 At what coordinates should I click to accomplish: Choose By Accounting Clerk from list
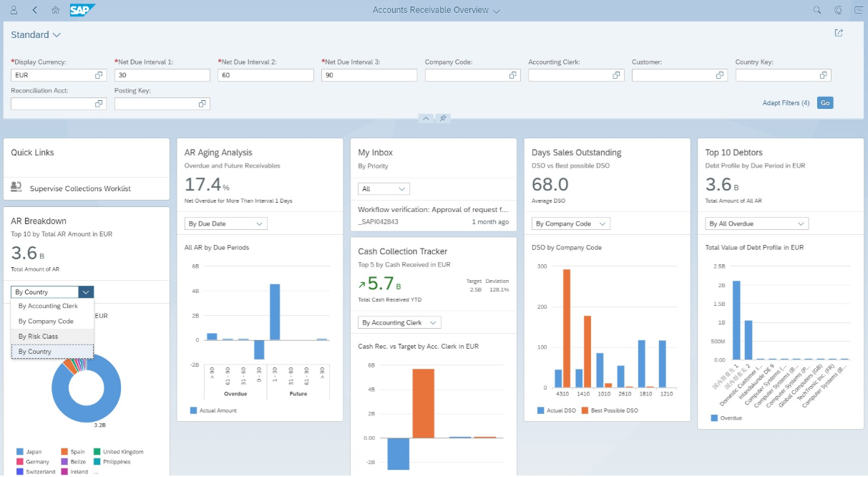48,306
